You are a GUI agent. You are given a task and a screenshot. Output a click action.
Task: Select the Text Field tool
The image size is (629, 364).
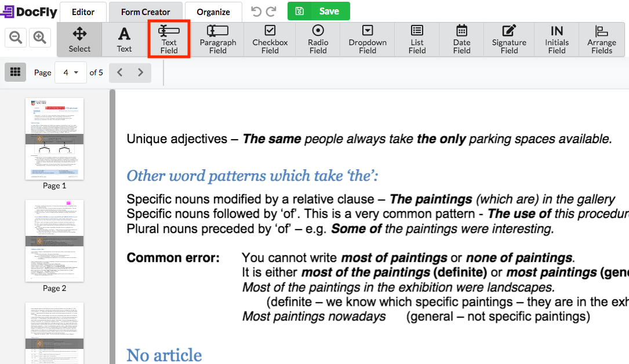coord(169,39)
